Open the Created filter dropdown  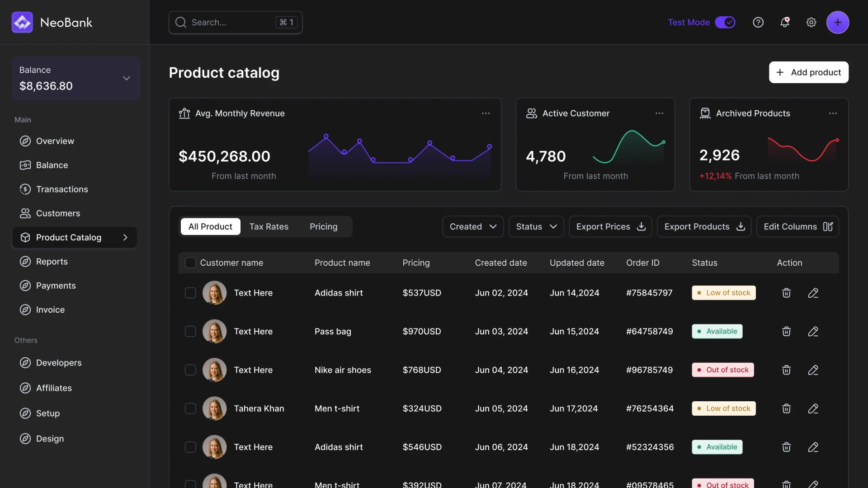point(473,226)
